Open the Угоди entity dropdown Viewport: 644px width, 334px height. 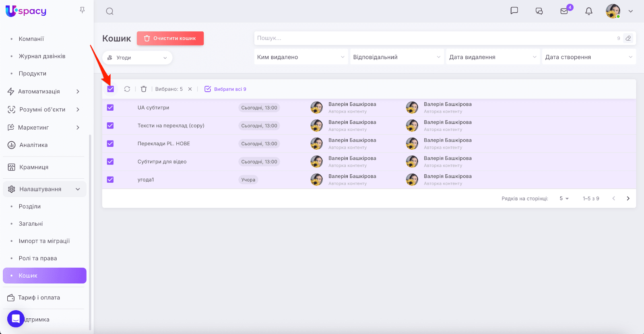(x=137, y=58)
